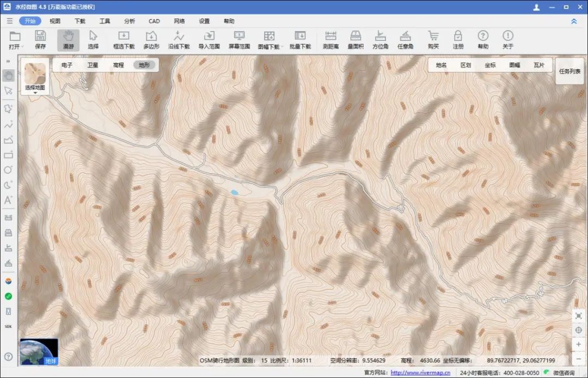Click the blue lake on the map

tap(234, 192)
